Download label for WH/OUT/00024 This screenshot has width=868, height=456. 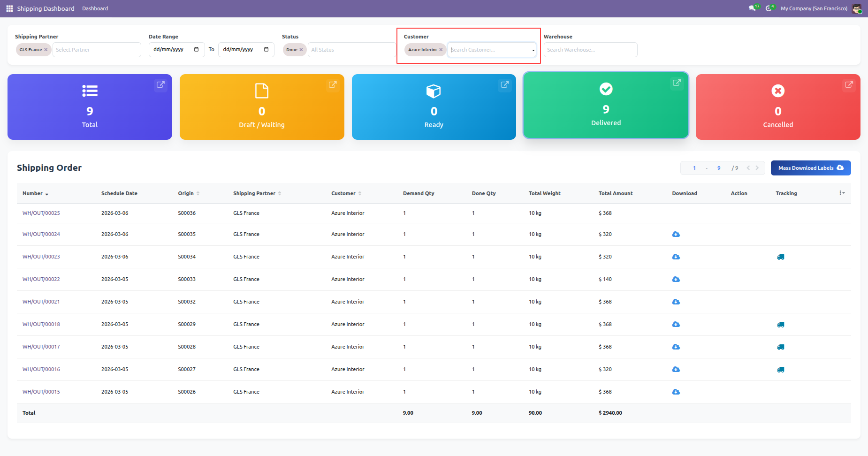(x=676, y=234)
